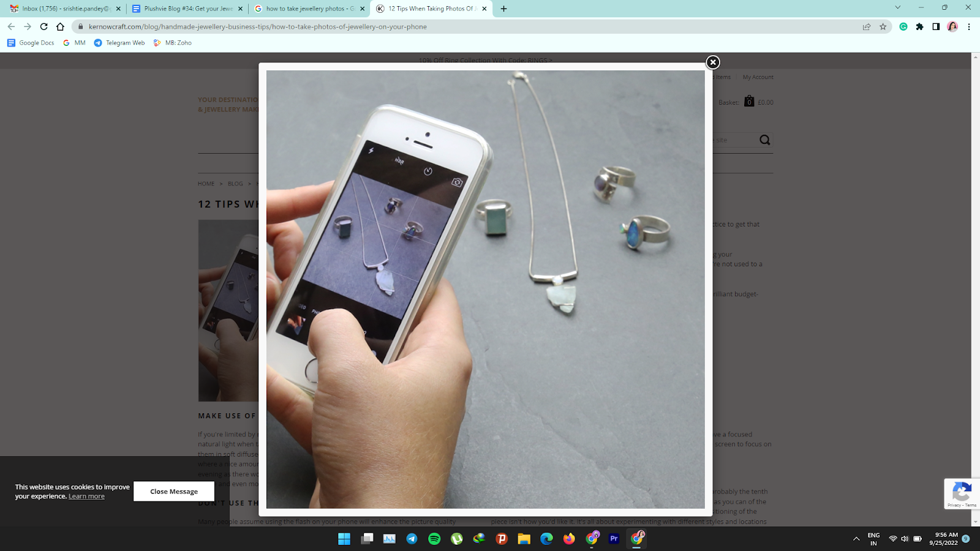980x551 pixels.
Task: Click the Close Message cookie button
Action: point(174,491)
